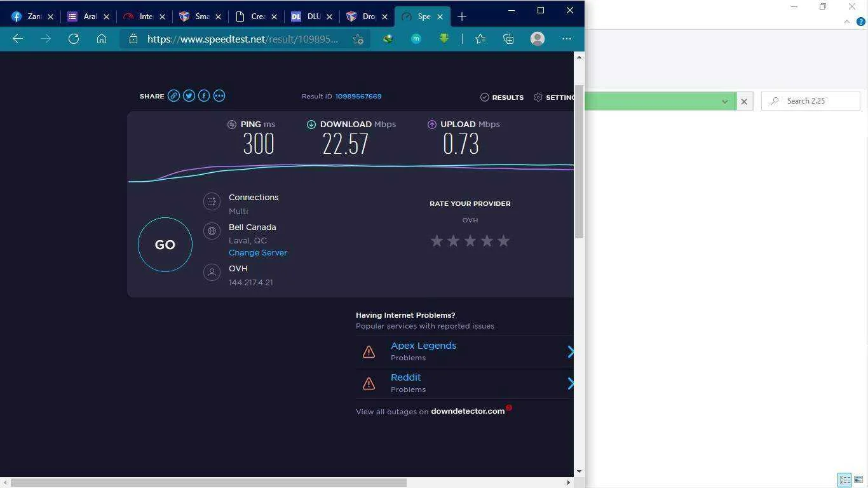The image size is (868, 488).
Task: Switch to the 'Aral' browser tab
Action: tap(86, 17)
